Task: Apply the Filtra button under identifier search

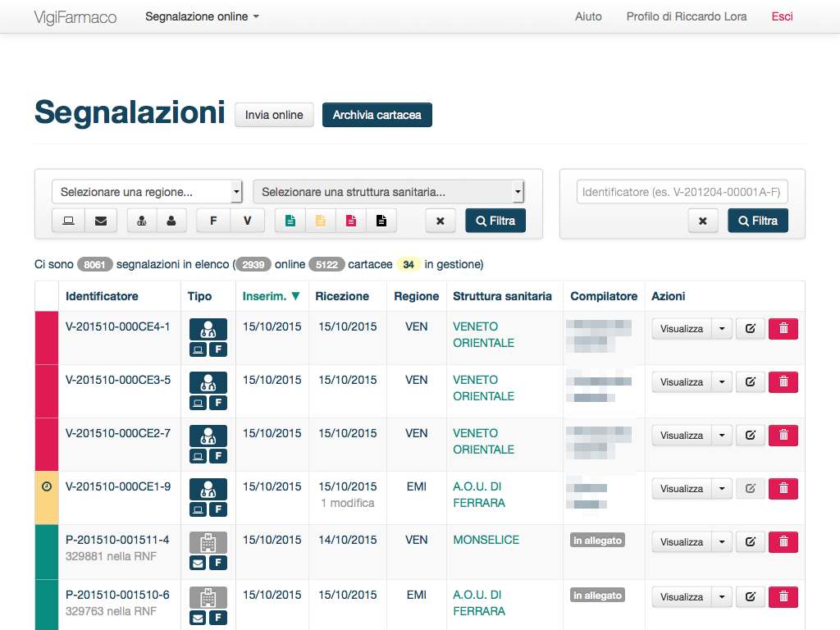Action: (758, 221)
